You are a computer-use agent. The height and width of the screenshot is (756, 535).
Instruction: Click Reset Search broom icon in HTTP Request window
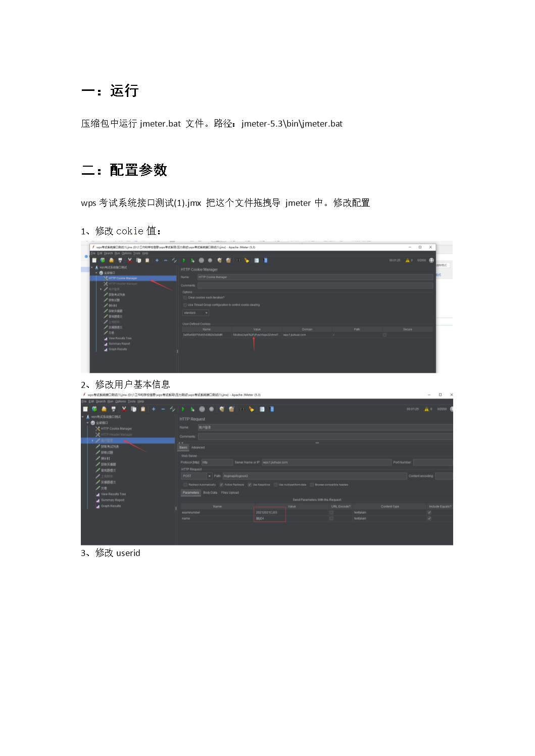pos(251,409)
